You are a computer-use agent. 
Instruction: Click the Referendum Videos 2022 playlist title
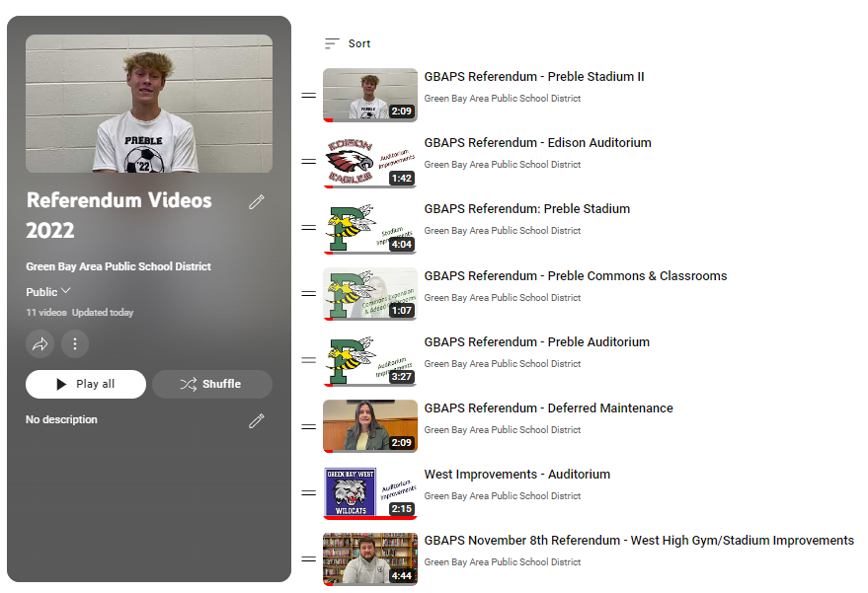coord(119,215)
